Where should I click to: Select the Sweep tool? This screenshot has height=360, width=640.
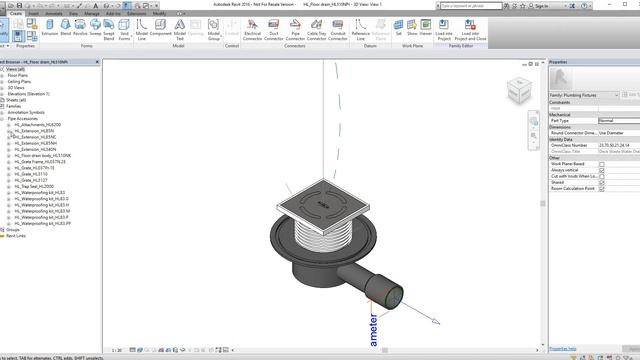pos(95,28)
